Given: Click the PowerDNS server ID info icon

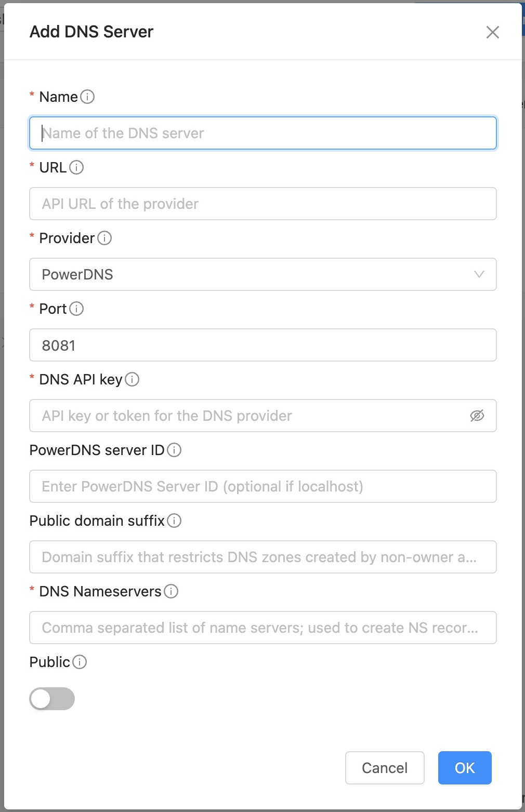Looking at the screenshot, I should [174, 450].
